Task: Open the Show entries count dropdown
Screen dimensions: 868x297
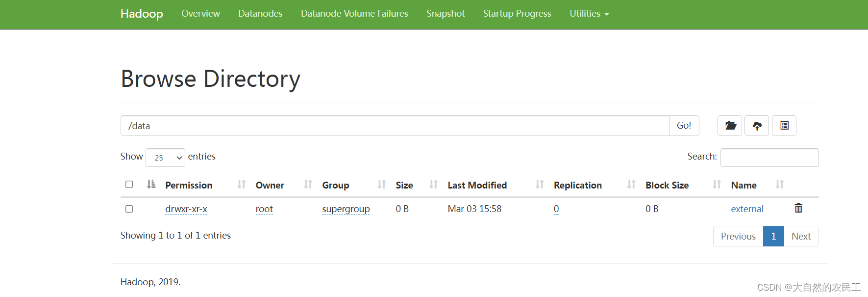Action: point(165,158)
